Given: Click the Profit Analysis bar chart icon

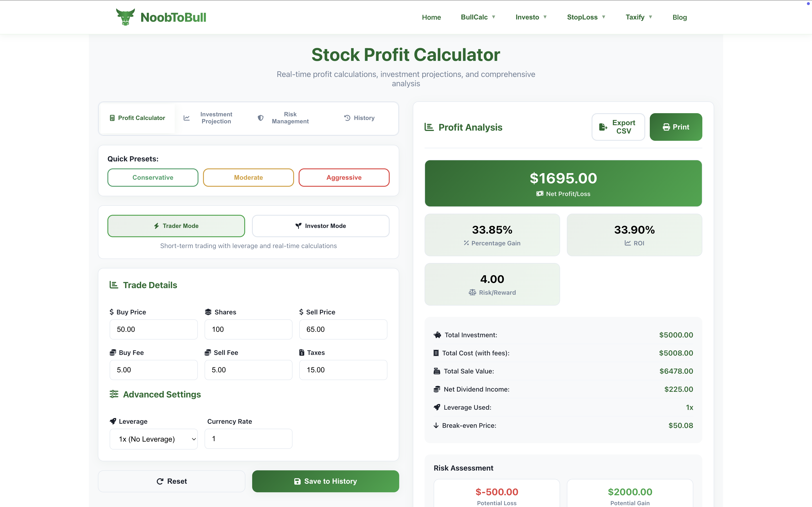Looking at the screenshot, I should (430, 127).
